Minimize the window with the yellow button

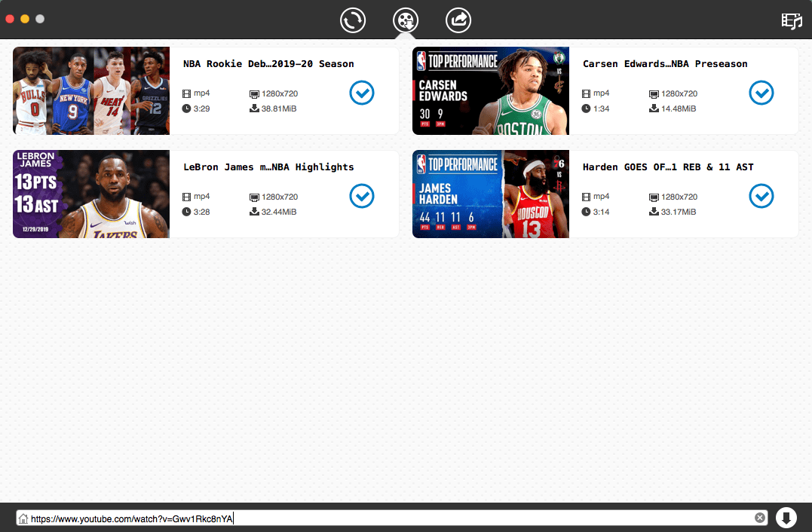click(25, 19)
